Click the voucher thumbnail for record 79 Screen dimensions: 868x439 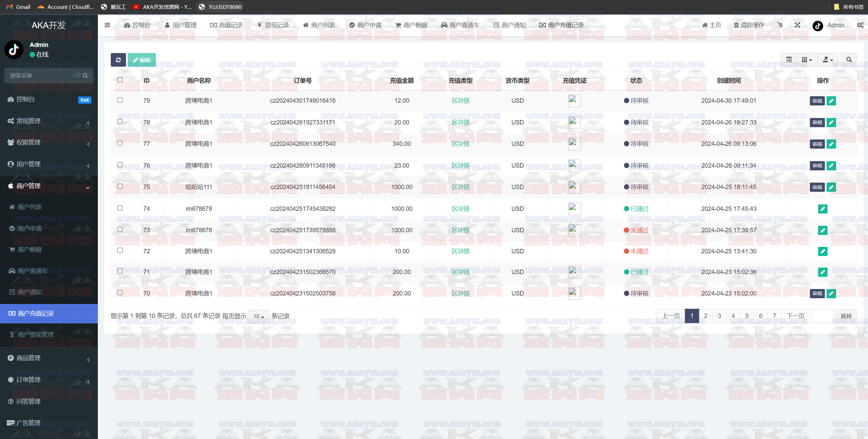[574, 101]
